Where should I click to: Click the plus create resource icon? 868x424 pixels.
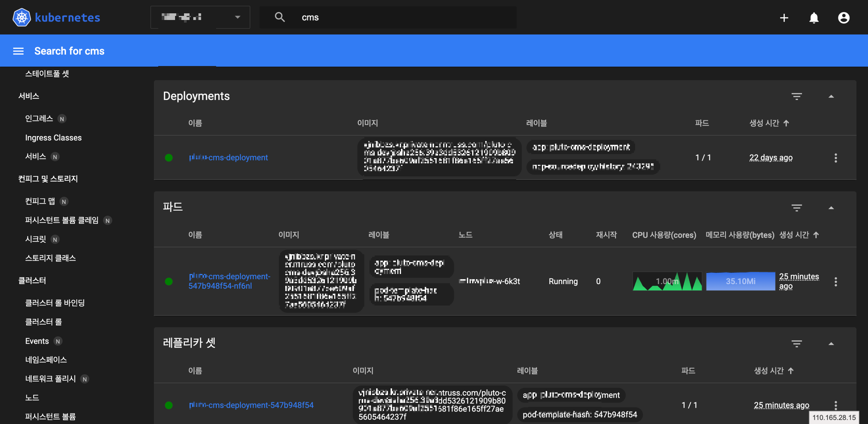(x=784, y=18)
